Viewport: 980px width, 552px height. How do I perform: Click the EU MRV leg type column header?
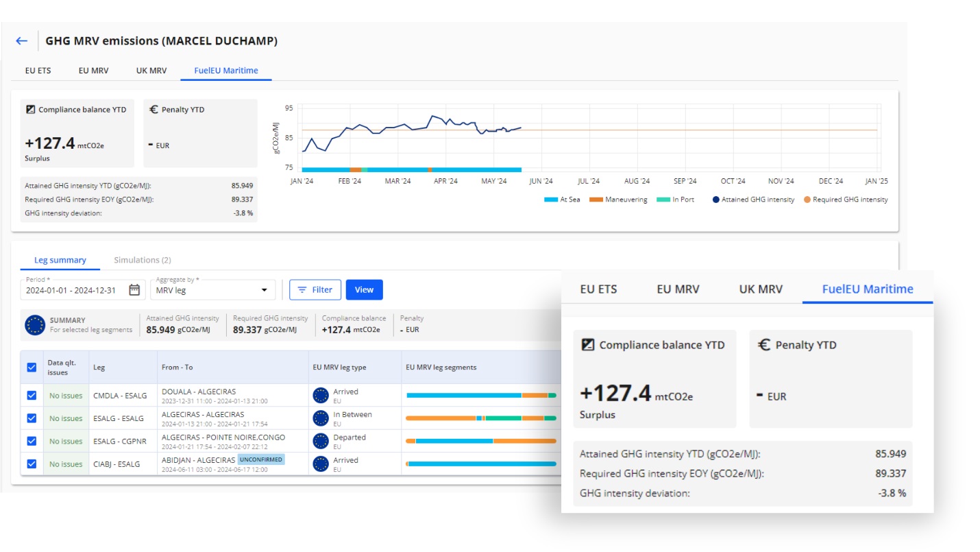click(x=339, y=368)
